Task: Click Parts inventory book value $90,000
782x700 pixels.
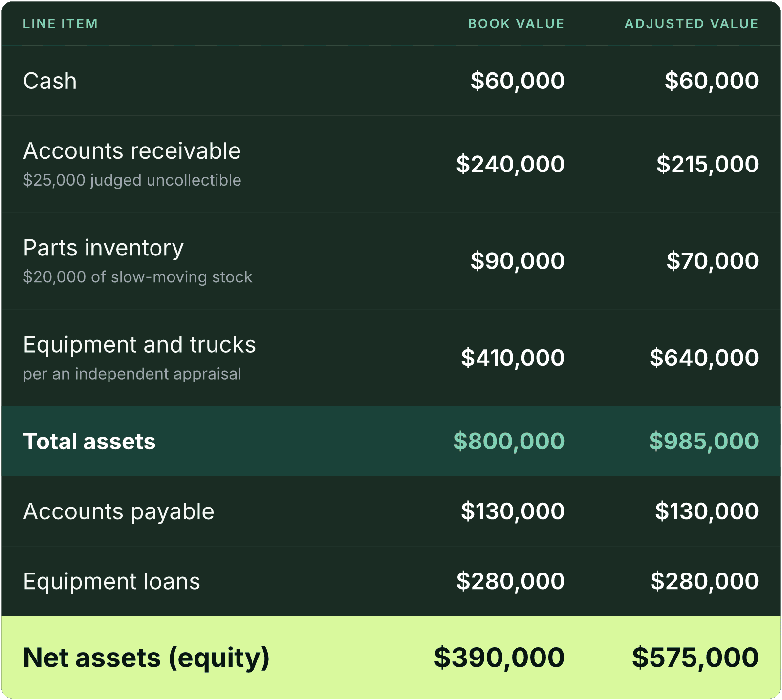Action: tap(518, 261)
